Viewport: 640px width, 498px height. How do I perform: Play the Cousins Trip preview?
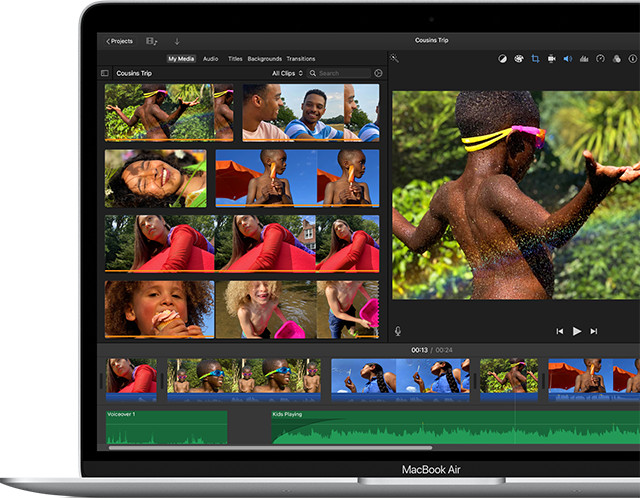pyautogui.click(x=577, y=331)
